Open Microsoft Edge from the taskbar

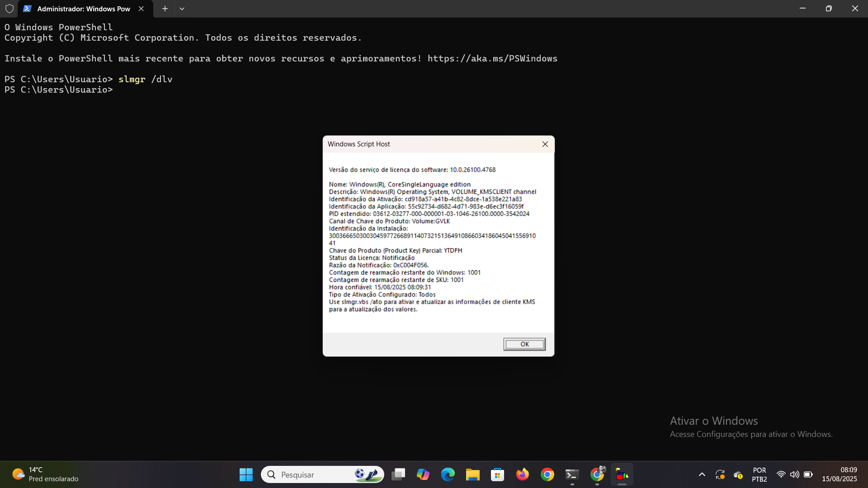[448, 474]
